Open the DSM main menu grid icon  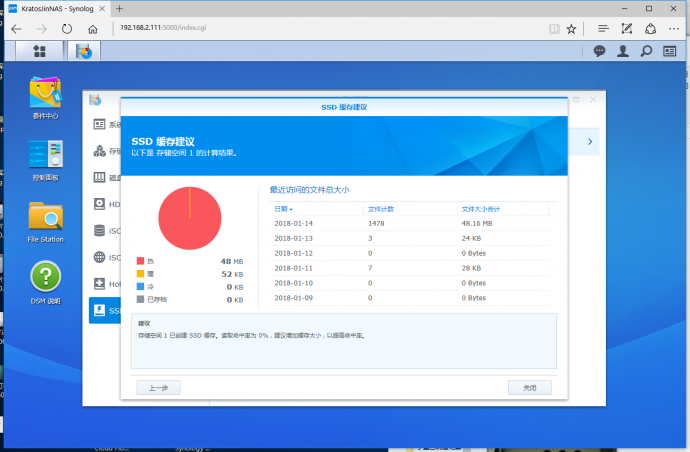39,51
